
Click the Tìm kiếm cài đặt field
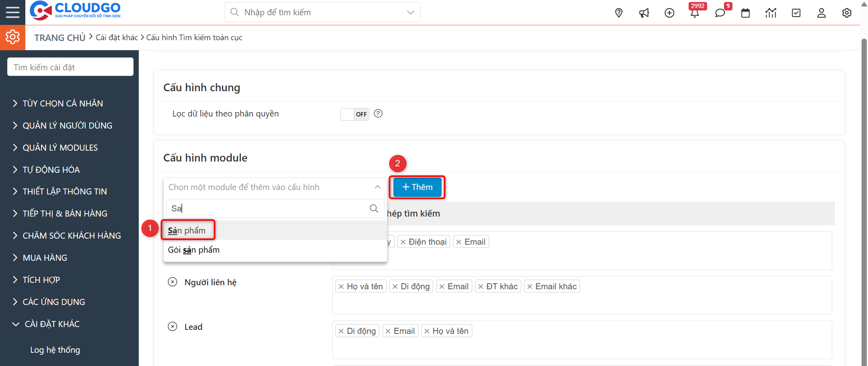[x=70, y=67]
